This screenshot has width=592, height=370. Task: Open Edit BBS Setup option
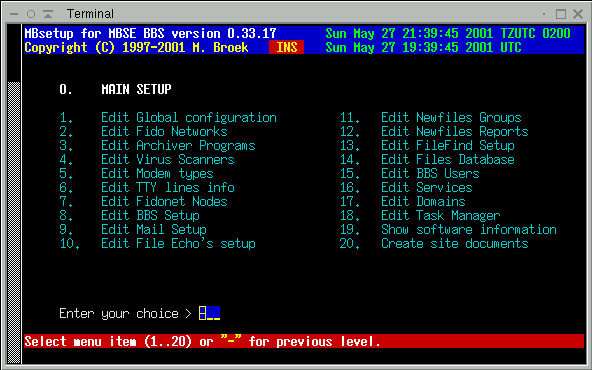(x=150, y=215)
